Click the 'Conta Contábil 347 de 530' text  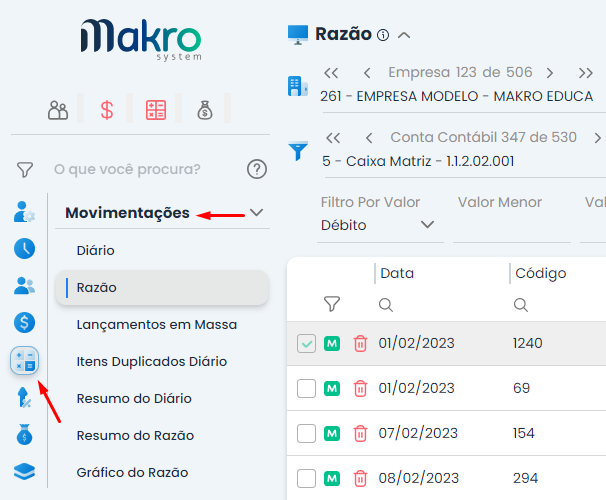483,137
